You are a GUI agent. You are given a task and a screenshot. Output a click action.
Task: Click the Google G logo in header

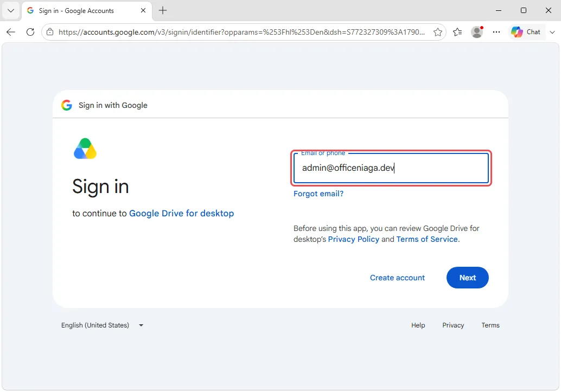coord(67,105)
